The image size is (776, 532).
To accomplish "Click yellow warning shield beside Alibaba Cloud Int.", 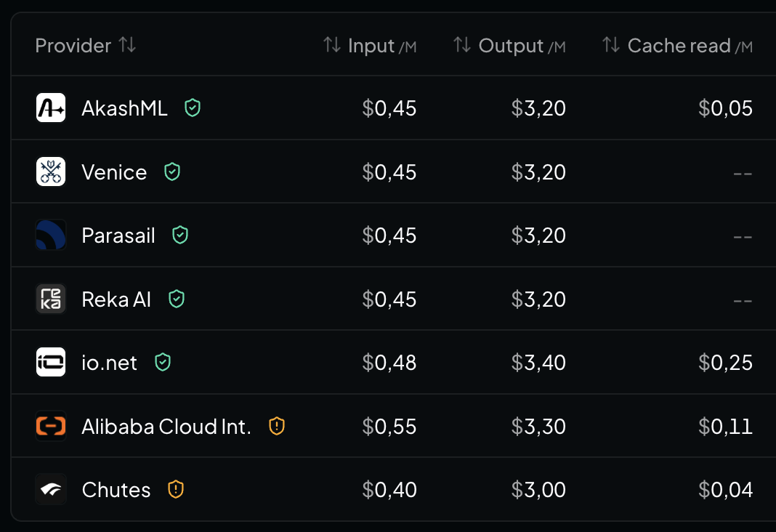I will pos(277,426).
